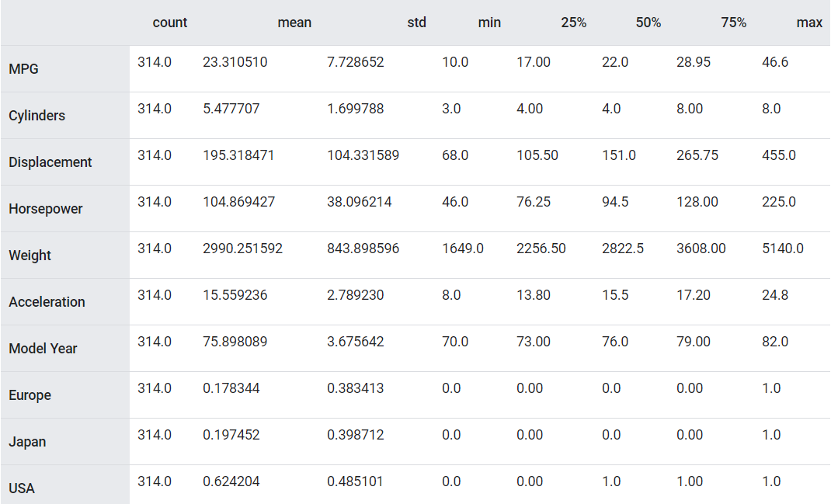The width and height of the screenshot is (831, 504).
Task: Click the MPG mean value 23.310510
Action: [x=235, y=62]
